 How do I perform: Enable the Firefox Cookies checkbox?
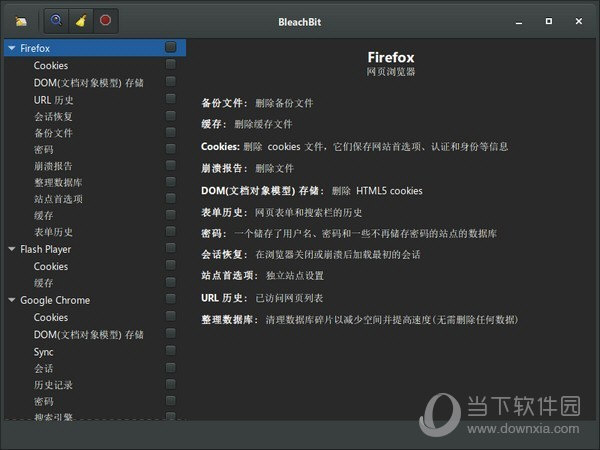[171, 64]
